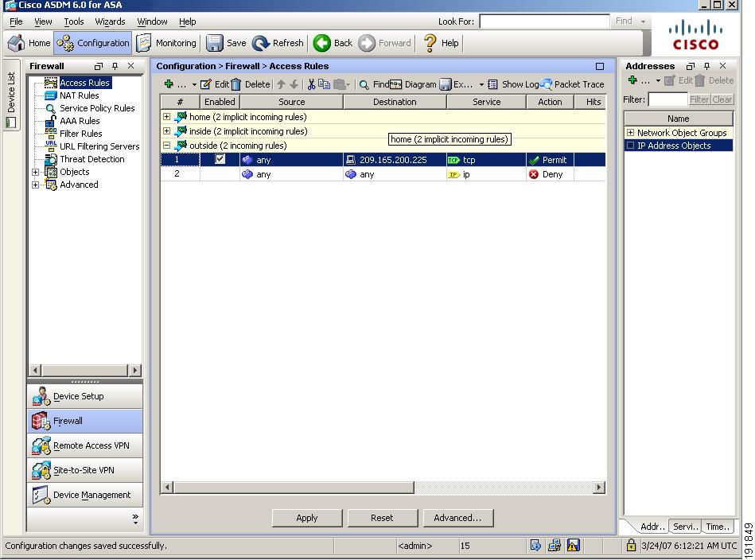The height and width of the screenshot is (560, 755).
Task: Open URL Filtering Servers
Action: pos(99,146)
